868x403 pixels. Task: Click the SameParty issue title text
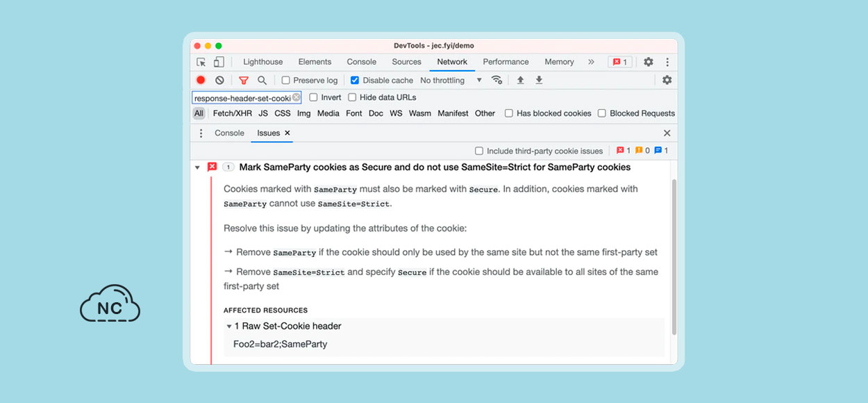[435, 167]
